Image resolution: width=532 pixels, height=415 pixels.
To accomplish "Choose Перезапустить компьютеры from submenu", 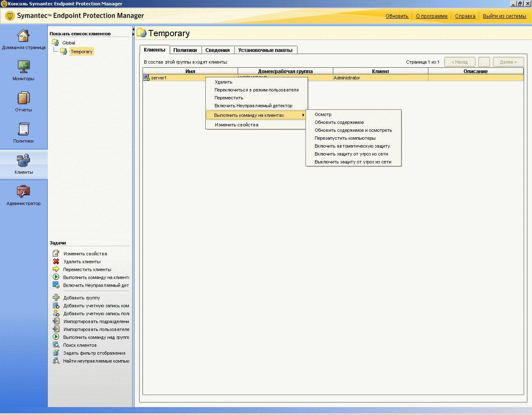I will coord(345,138).
